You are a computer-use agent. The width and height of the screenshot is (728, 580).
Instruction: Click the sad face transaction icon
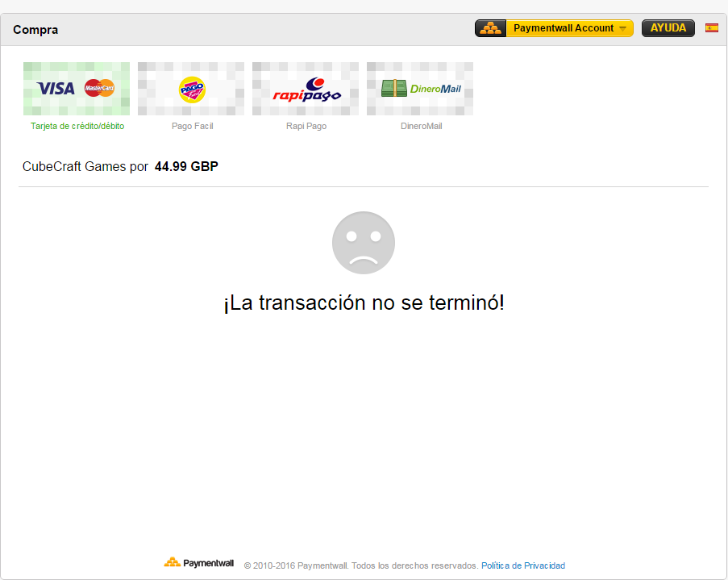click(x=364, y=243)
